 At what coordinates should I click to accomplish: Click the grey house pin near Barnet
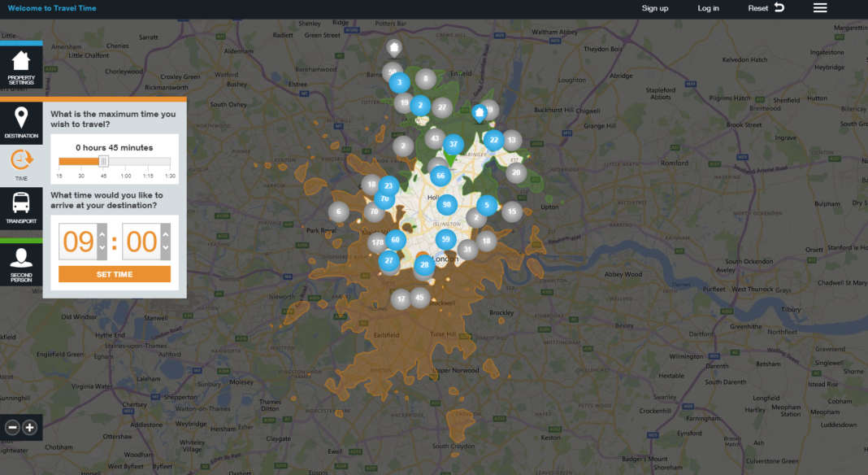pos(393,47)
